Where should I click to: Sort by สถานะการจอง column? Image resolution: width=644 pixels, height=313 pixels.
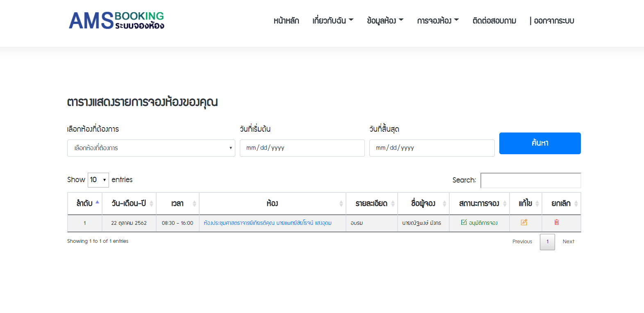pyautogui.click(x=479, y=203)
